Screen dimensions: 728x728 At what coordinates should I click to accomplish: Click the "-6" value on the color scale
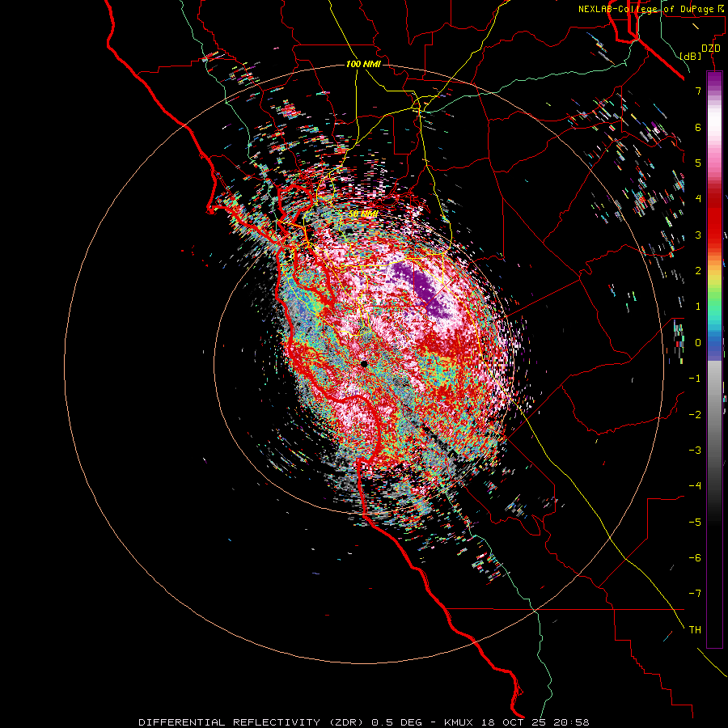point(695,558)
